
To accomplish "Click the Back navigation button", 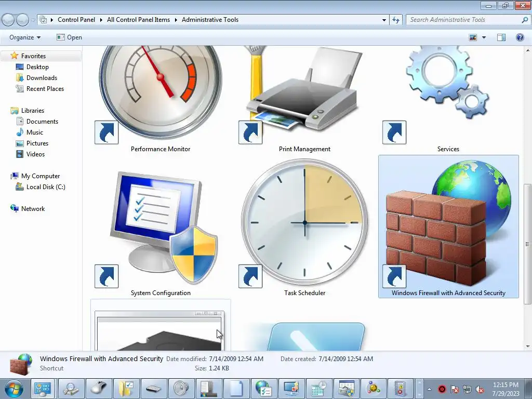I will click(8, 20).
